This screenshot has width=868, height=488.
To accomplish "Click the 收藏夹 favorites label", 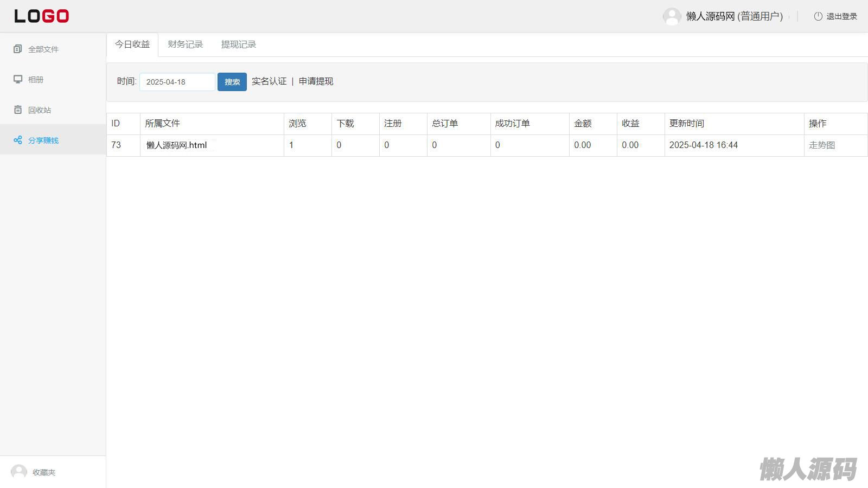I will pyautogui.click(x=44, y=472).
